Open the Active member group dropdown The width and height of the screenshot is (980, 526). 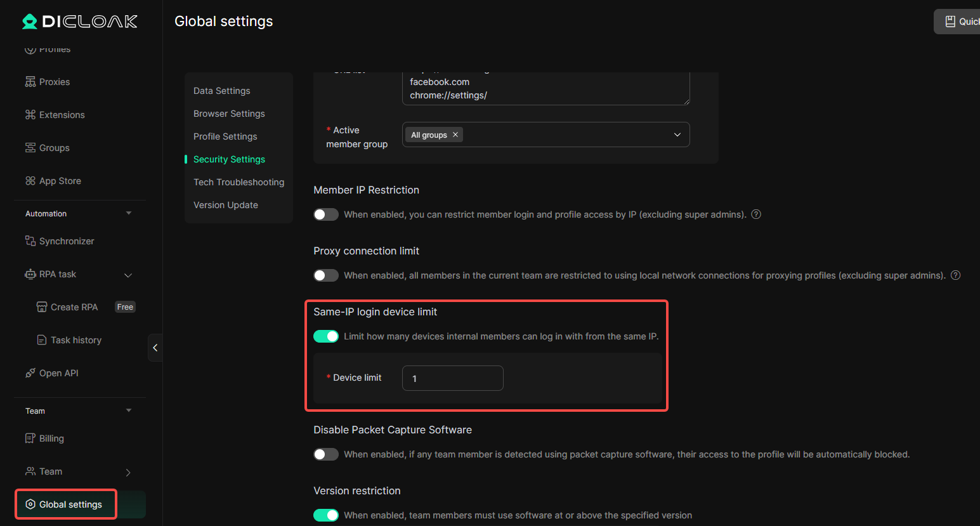point(546,135)
